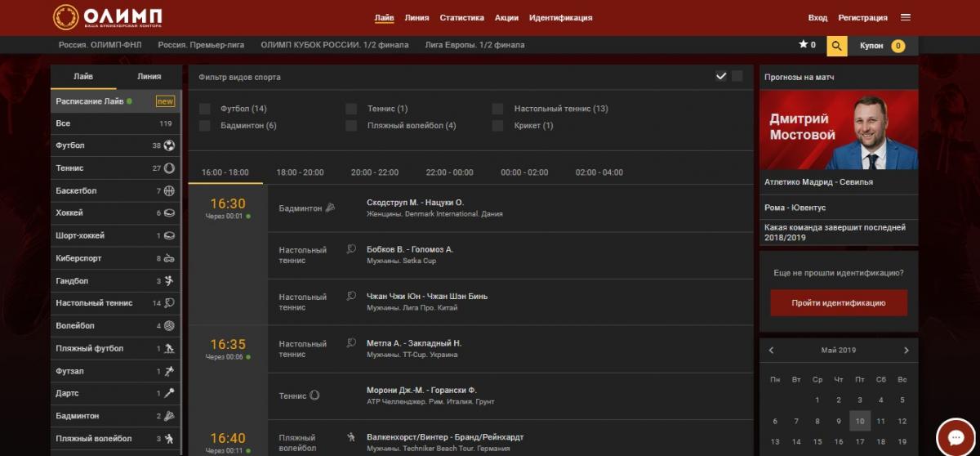This screenshot has width=980, height=456.
Task: Select the 02:00 - 04:00 time tab
Action: [x=599, y=172]
